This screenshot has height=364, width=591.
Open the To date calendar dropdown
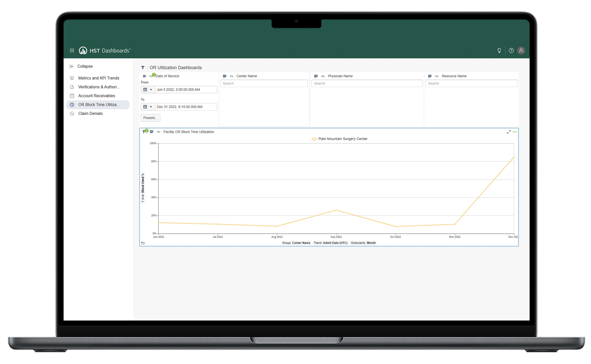coord(148,107)
